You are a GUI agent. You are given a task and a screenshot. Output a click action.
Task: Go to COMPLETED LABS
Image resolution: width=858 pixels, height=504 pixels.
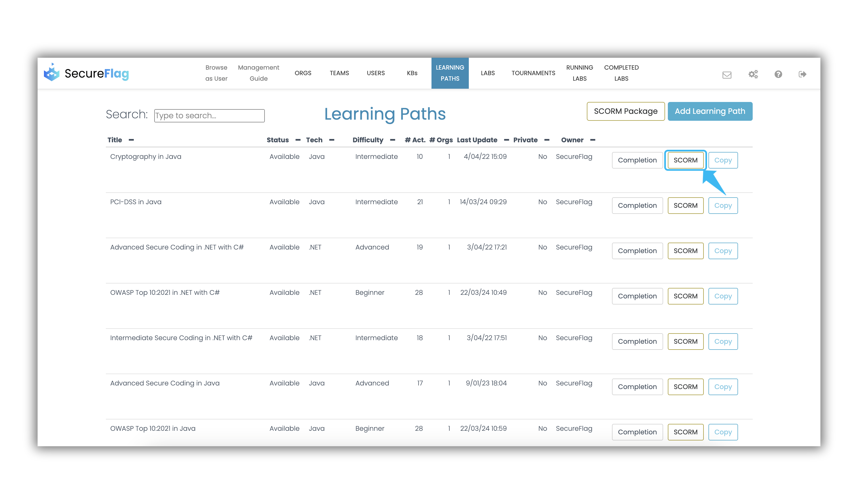(621, 73)
